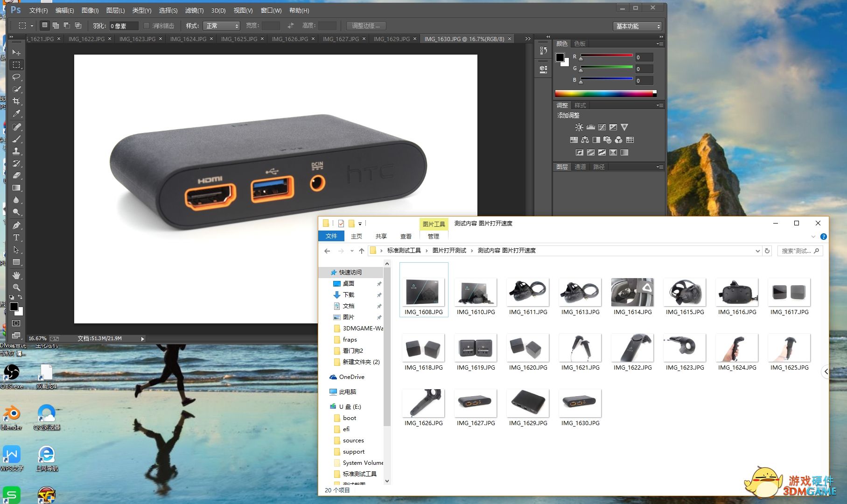The image size is (847, 504).
Task: Select the IMG_1622.JPG thumbnail
Action: pos(632,350)
